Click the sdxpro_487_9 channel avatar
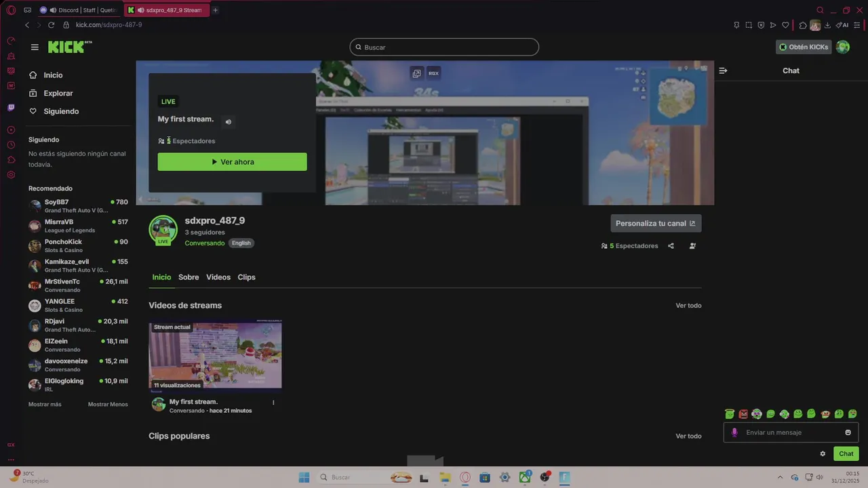The height and width of the screenshot is (488, 868). [163, 230]
